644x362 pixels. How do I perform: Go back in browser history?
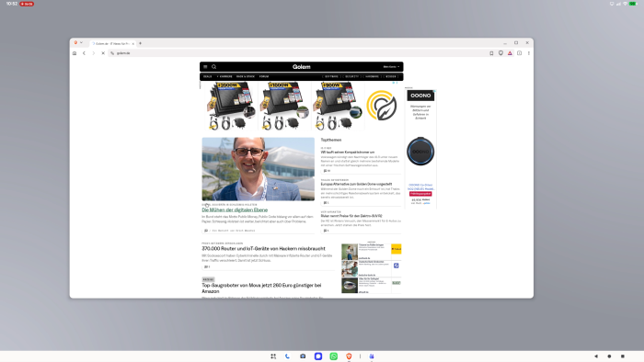pyautogui.click(x=85, y=53)
